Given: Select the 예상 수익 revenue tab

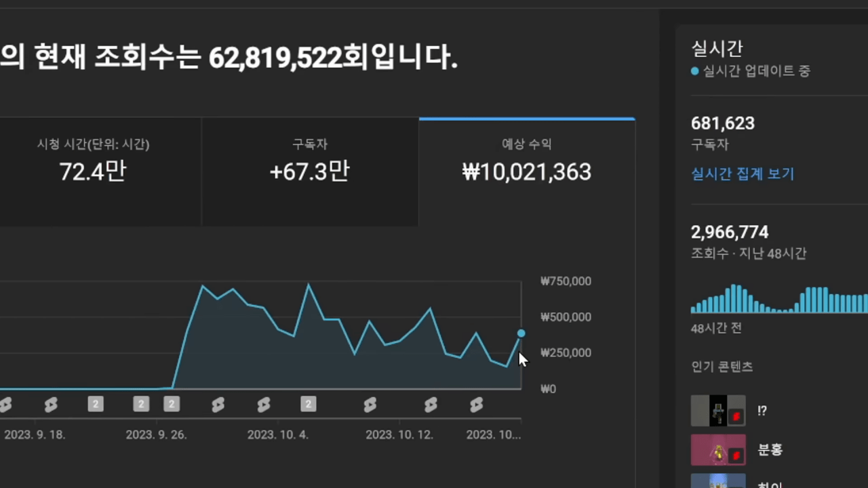Looking at the screenshot, I should 527,172.
